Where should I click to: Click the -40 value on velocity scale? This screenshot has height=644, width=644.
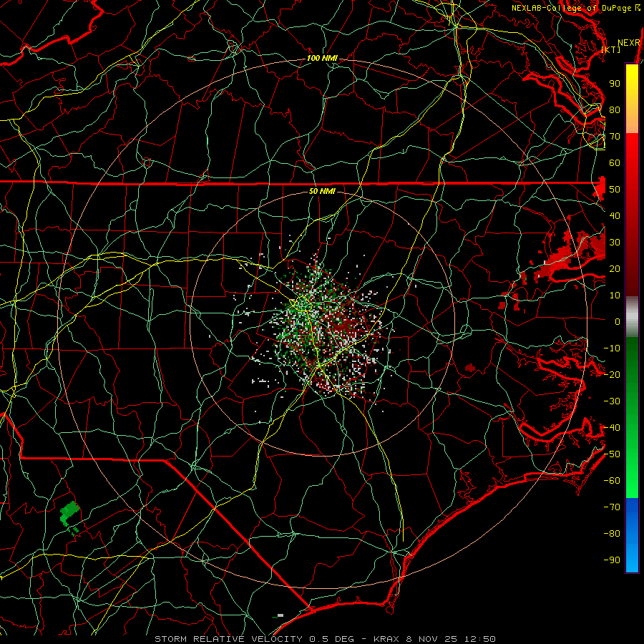tap(612, 428)
